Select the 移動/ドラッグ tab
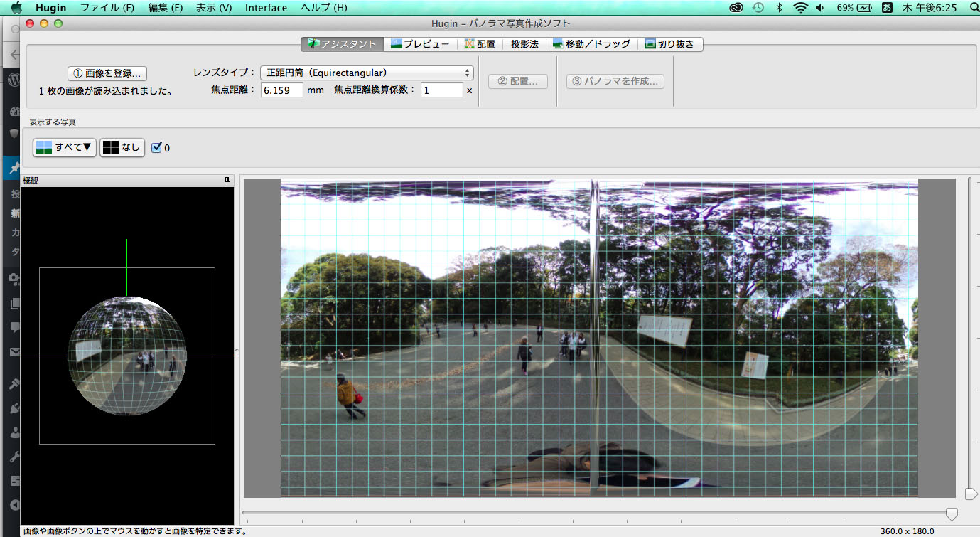 tap(591, 44)
